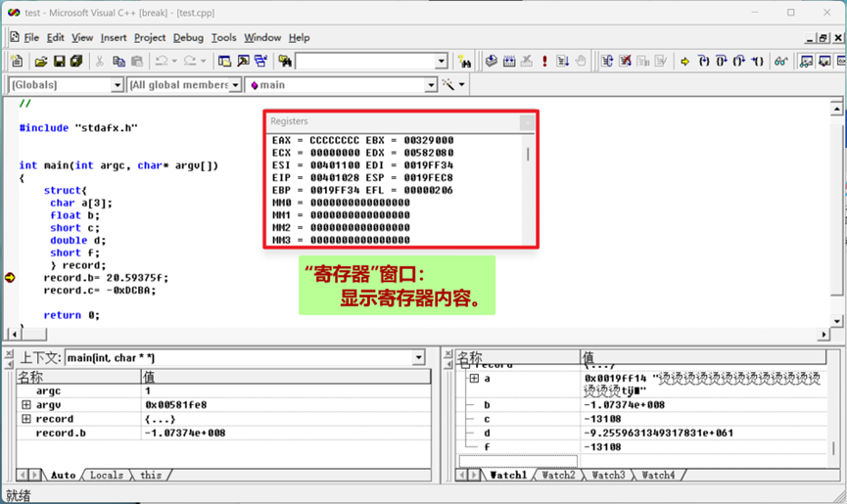This screenshot has height=504, width=847.
Task: Open the Undo history dropdown arrow
Action: 174,61
